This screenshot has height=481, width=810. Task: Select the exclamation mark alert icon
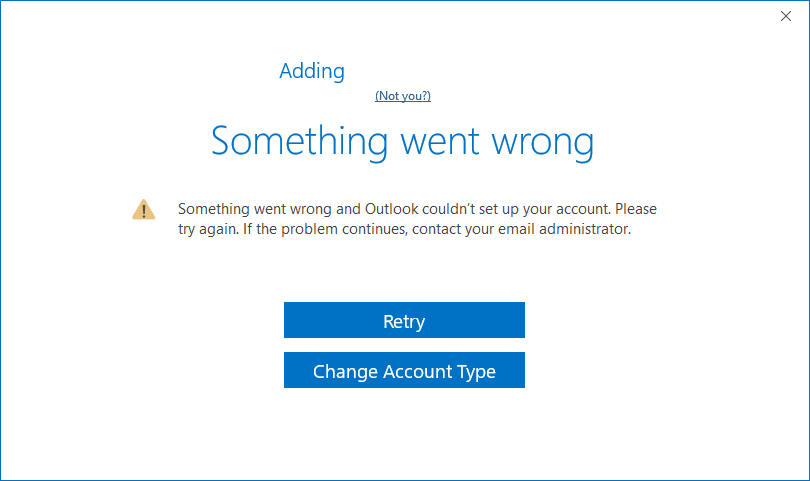(x=144, y=210)
